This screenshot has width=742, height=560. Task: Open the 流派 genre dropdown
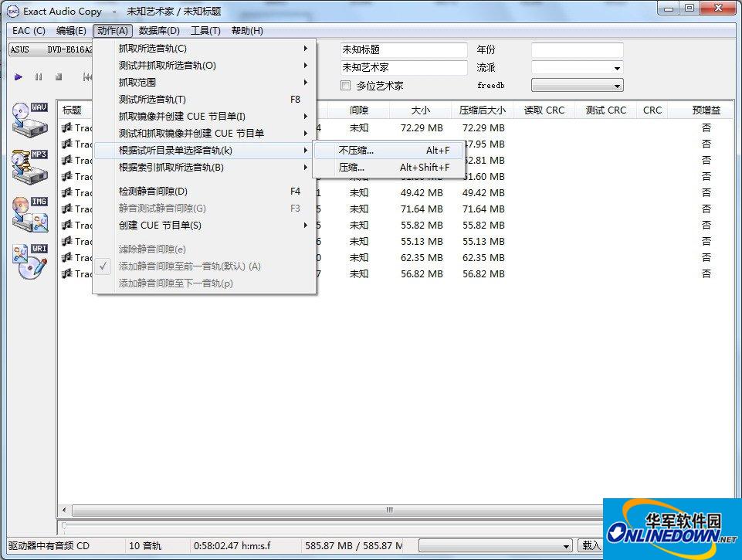point(617,68)
